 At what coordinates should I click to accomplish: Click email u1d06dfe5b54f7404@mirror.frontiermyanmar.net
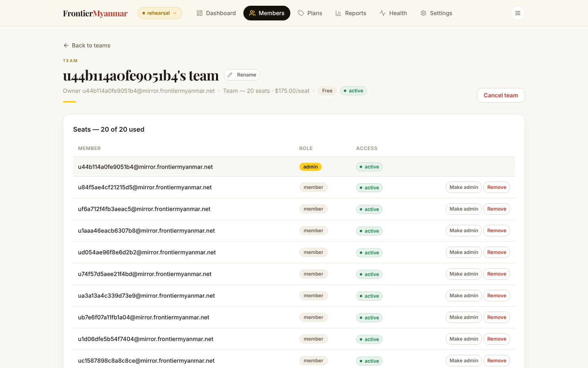coord(146,339)
